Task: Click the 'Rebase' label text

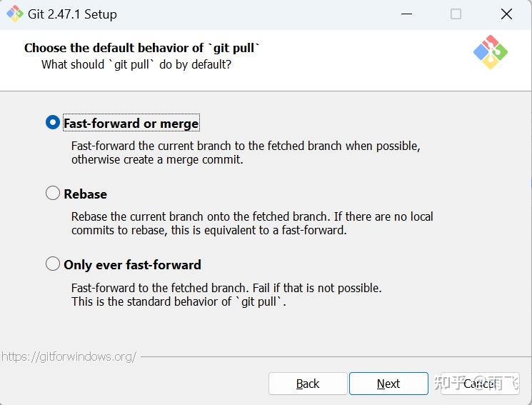Action: click(x=85, y=194)
